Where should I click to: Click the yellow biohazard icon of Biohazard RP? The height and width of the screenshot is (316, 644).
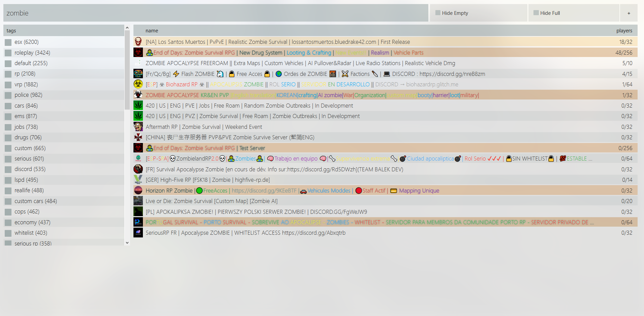tap(138, 84)
